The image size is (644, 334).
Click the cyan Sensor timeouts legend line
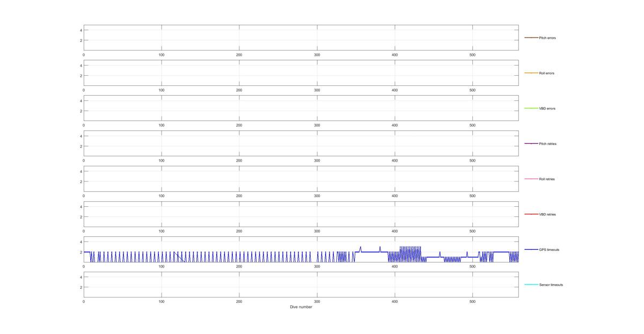coord(531,285)
